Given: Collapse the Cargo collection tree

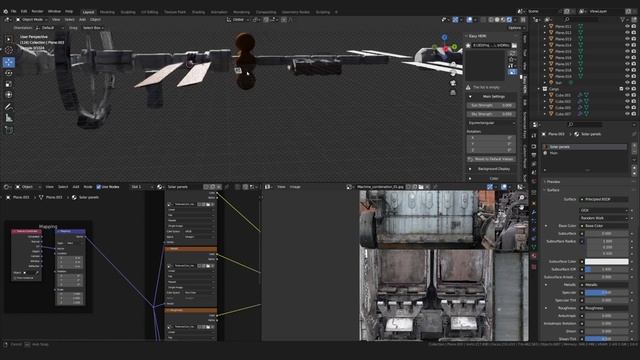Looking at the screenshot, I should (x=539, y=89).
